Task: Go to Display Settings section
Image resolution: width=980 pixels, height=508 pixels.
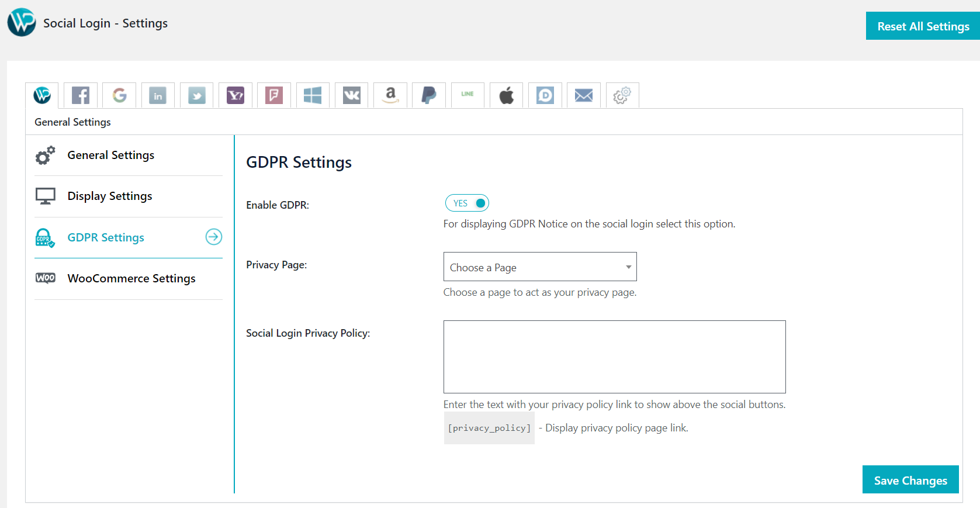Action: pos(110,196)
